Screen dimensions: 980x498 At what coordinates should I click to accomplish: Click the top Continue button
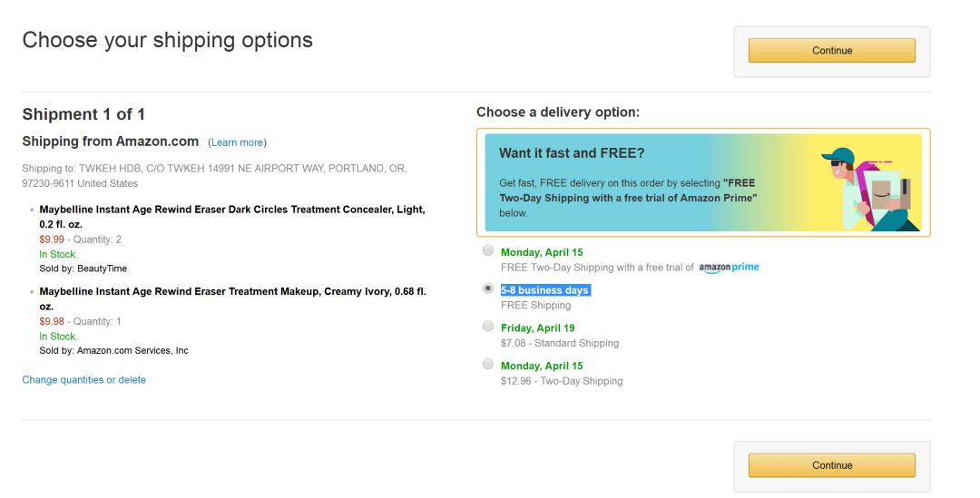pos(831,51)
